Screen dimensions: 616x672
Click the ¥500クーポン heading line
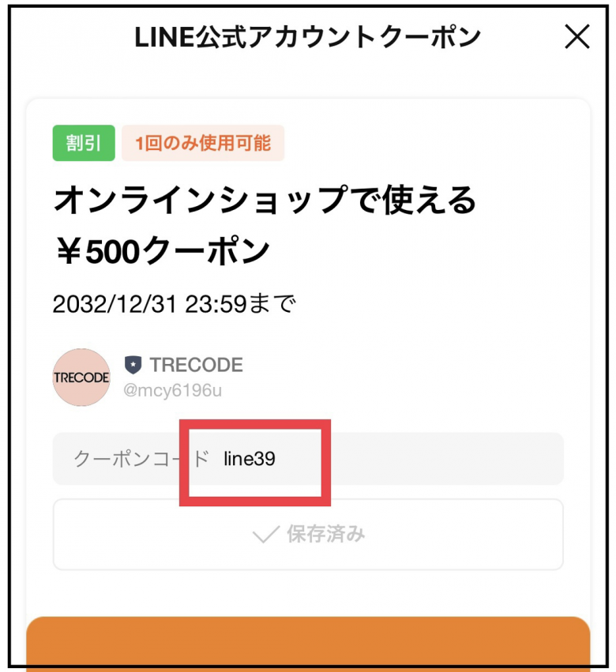pos(162,252)
